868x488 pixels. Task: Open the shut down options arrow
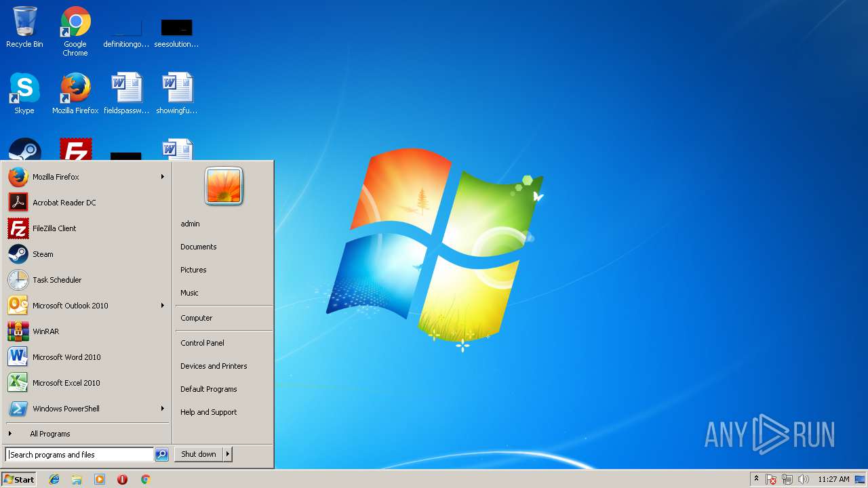point(228,454)
